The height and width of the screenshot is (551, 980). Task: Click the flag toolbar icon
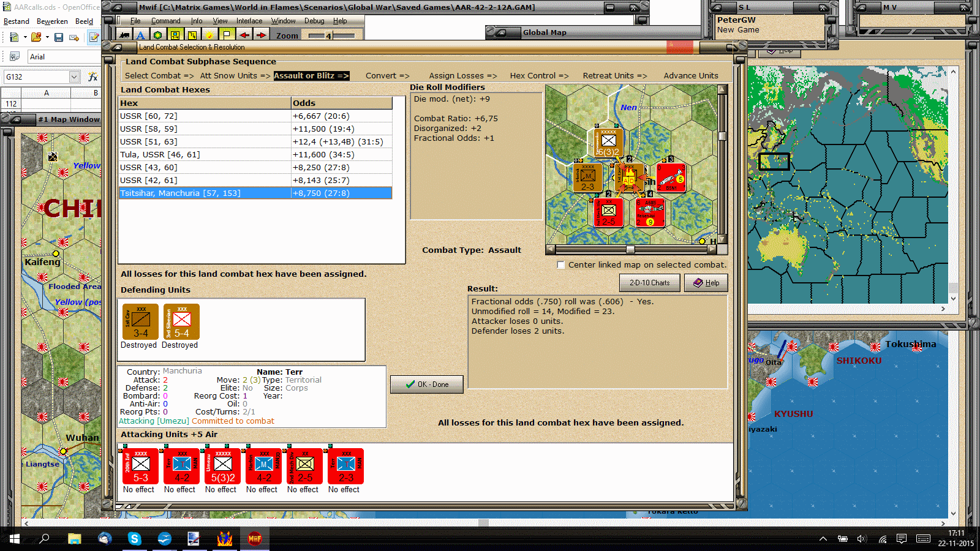(x=227, y=35)
